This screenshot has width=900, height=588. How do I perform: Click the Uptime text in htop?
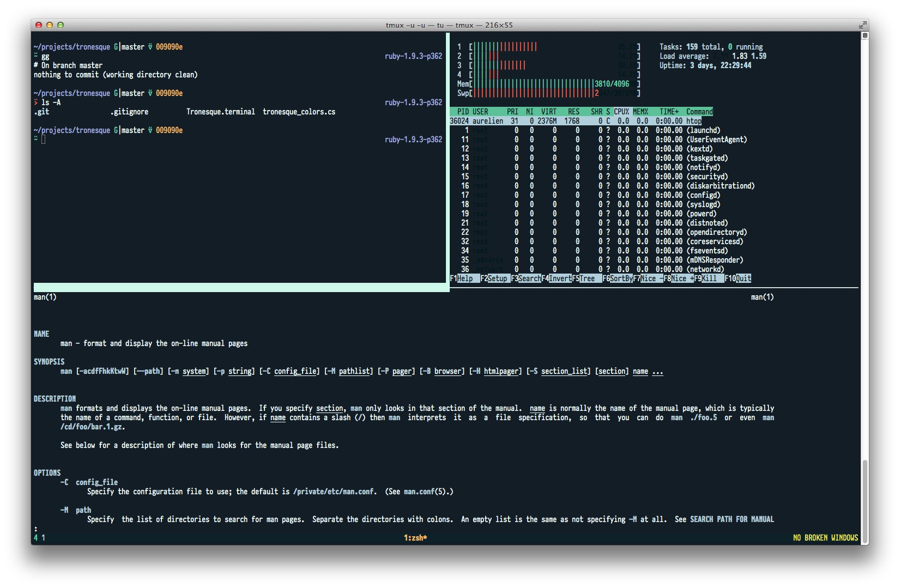tap(705, 65)
